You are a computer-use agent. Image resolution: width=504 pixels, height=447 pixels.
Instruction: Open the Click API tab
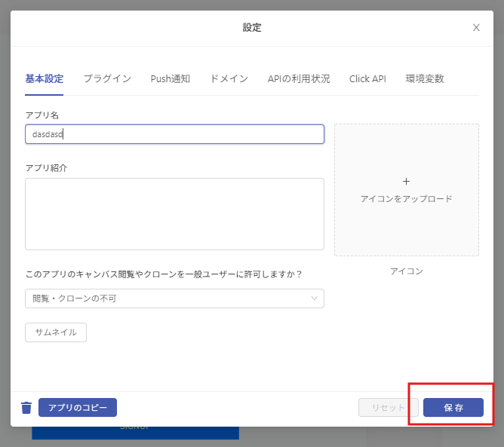click(367, 78)
